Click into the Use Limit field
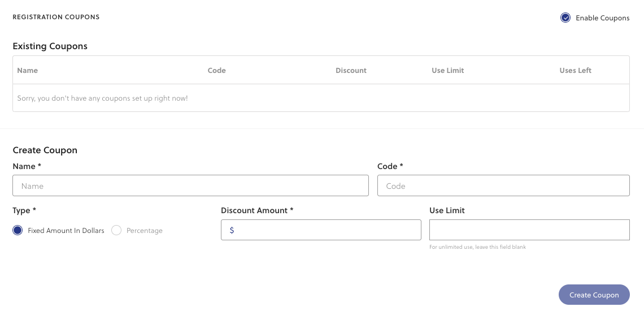Image resolution: width=644 pixels, height=311 pixels. tap(529, 230)
